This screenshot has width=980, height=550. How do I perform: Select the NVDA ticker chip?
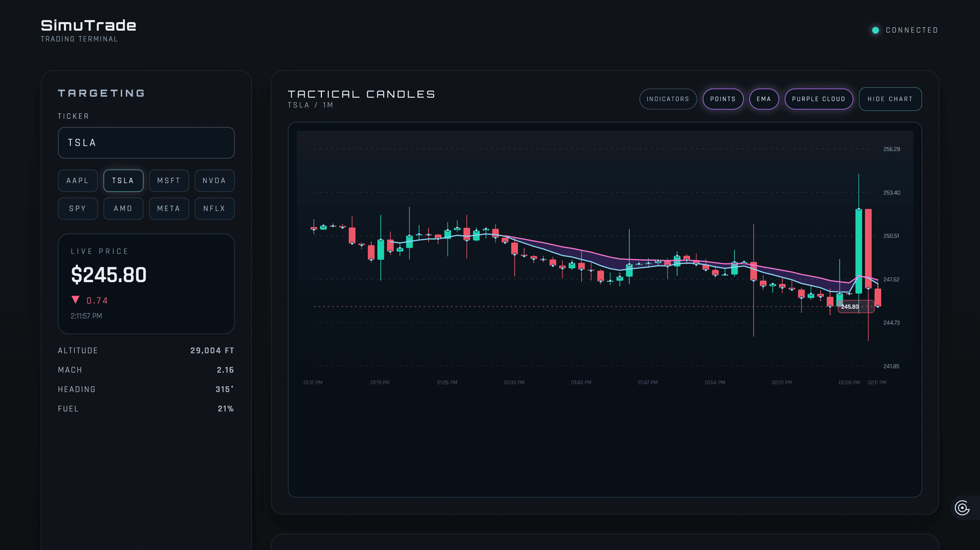215,180
